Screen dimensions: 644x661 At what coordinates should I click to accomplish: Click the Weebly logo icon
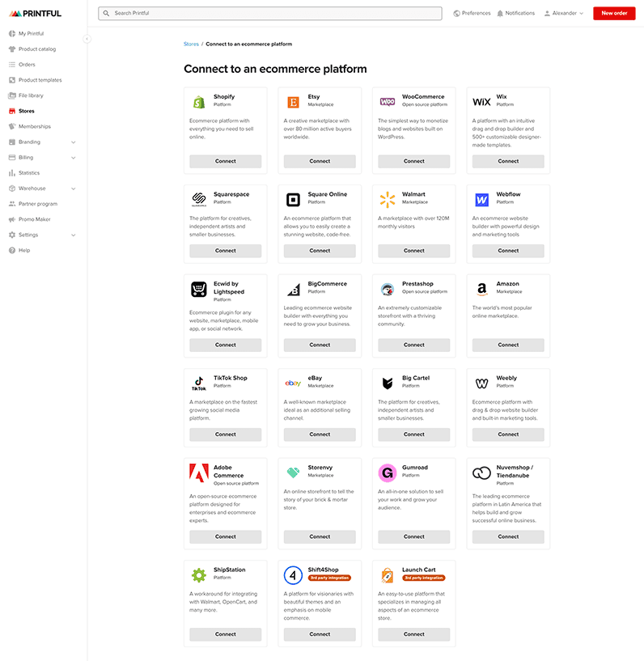[481, 383]
